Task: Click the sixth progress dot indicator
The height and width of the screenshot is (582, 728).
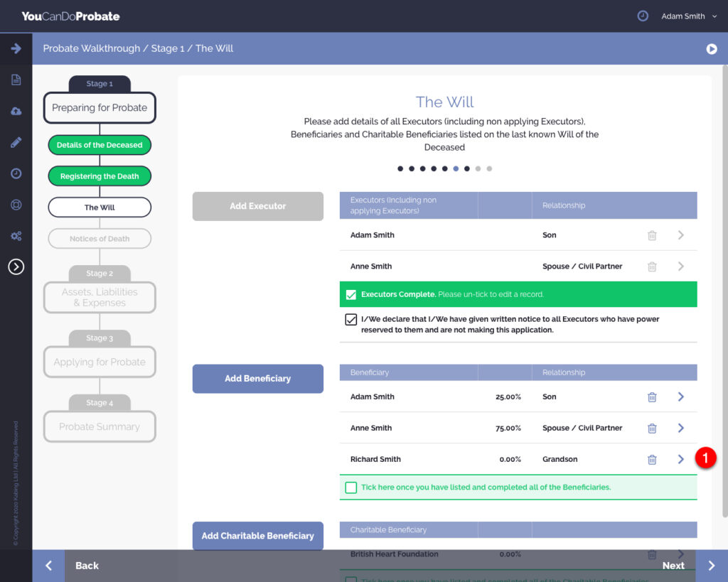Action: point(456,169)
